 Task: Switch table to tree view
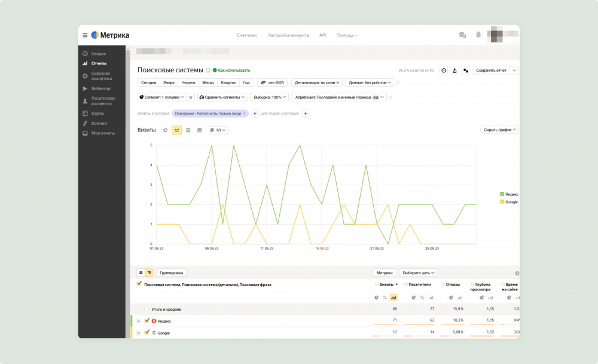[149, 273]
